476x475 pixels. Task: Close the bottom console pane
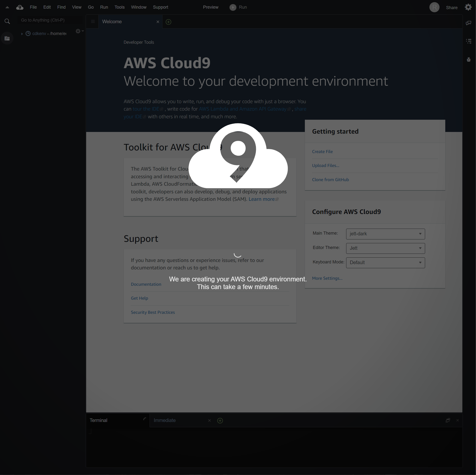(x=457, y=420)
